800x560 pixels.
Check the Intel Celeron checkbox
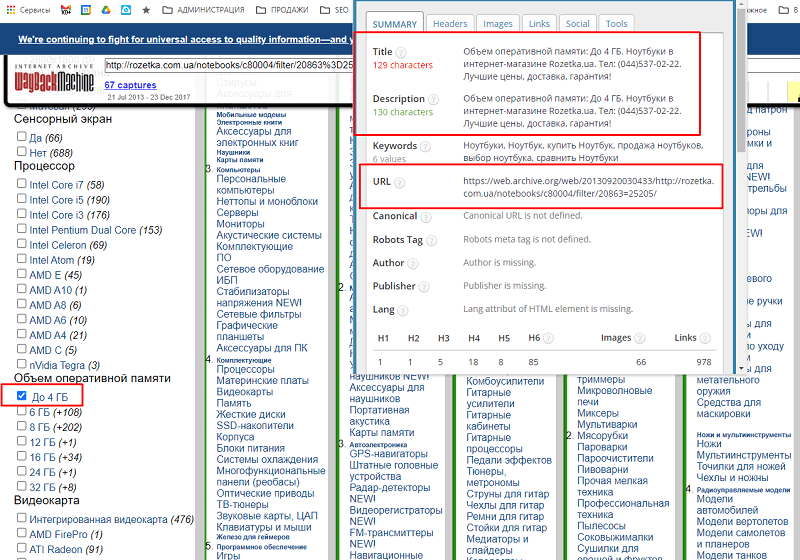click(x=21, y=243)
